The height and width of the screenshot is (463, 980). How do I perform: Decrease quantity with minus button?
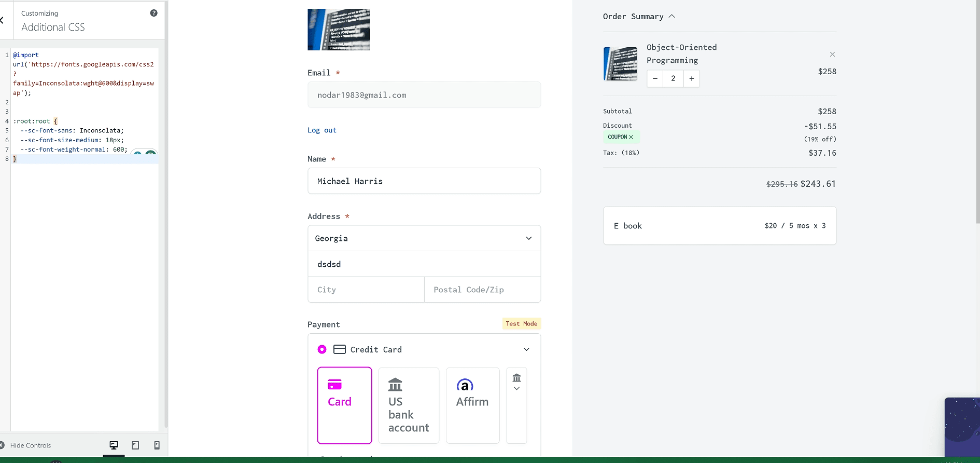[655, 79]
